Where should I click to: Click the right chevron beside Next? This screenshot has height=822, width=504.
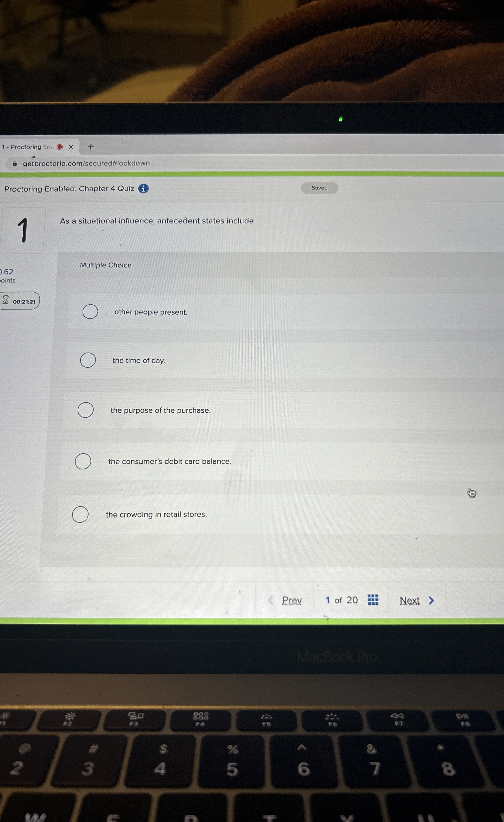(431, 600)
